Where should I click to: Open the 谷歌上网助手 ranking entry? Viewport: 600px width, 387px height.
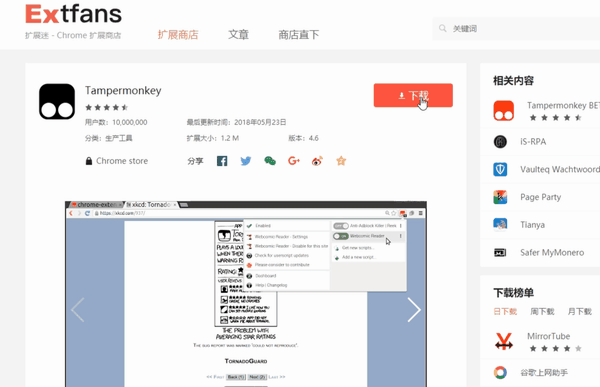(x=544, y=372)
